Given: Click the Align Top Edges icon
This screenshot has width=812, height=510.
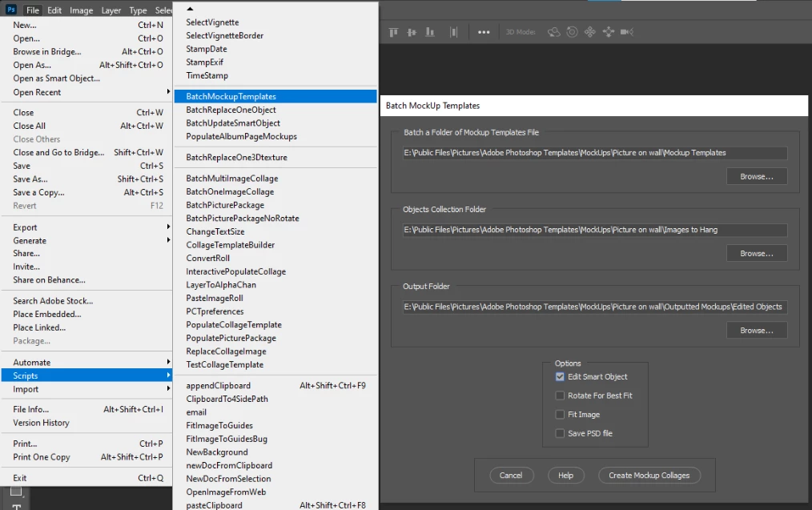Looking at the screenshot, I should pos(393,32).
